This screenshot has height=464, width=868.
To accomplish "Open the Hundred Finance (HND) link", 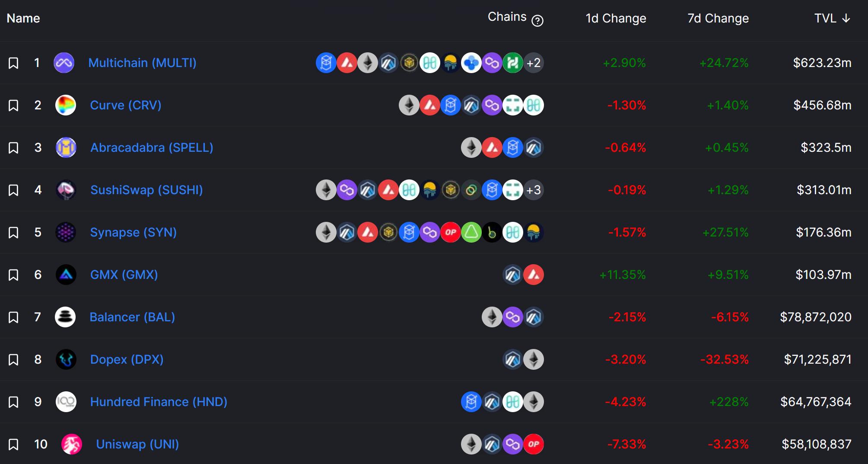I will tap(159, 402).
